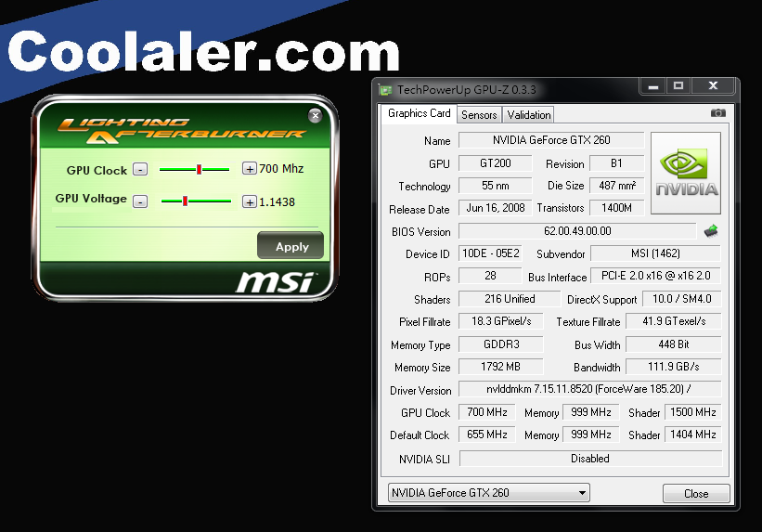762x532 pixels.
Task: Open the NVIDIA GeForce GTX 260 dropdown
Action: click(x=488, y=493)
